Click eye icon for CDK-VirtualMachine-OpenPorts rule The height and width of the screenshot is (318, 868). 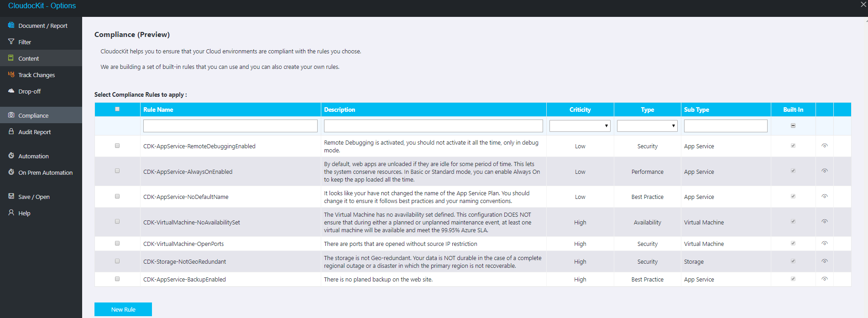[x=825, y=244]
